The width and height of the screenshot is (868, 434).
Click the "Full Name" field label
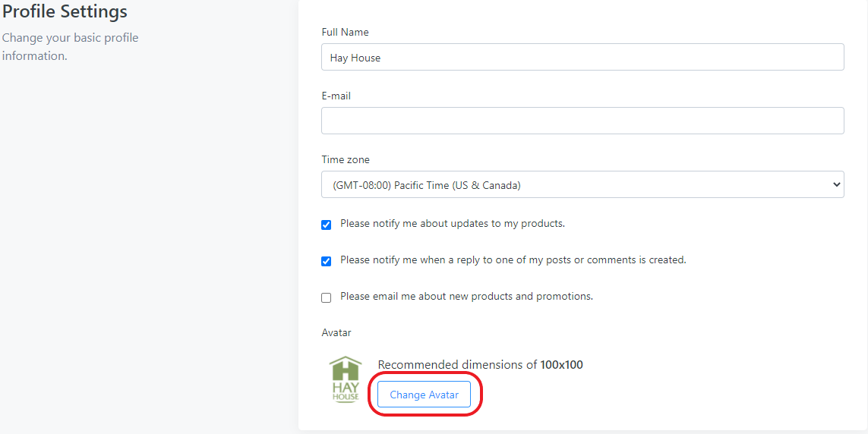(x=345, y=33)
